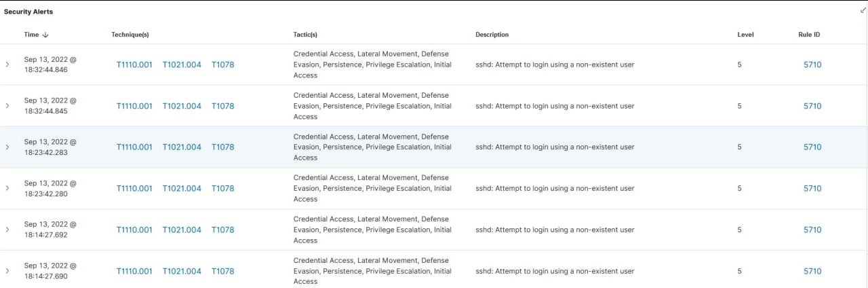Open Rule ID 5710 for the 18:14:27.690 alert

(812, 271)
